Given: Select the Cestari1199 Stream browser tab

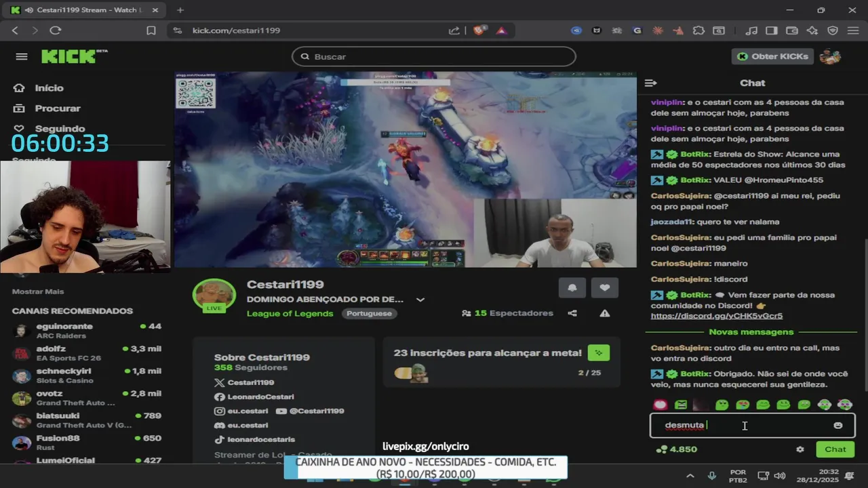Looking at the screenshot, I should pyautogui.click(x=83, y=10).
